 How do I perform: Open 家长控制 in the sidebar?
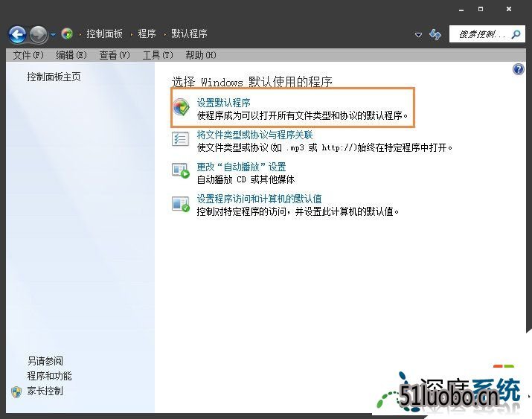[45, 391]
